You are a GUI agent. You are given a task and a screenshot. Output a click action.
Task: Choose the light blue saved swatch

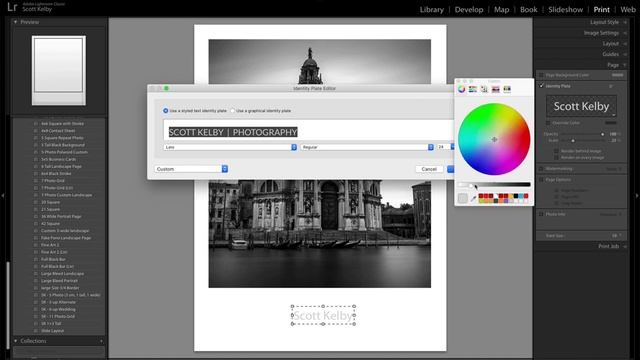click(521, 196)
